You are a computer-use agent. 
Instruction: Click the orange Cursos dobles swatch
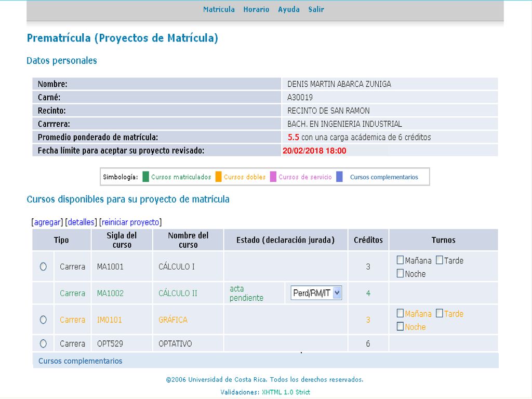click(x=219, y=177)
